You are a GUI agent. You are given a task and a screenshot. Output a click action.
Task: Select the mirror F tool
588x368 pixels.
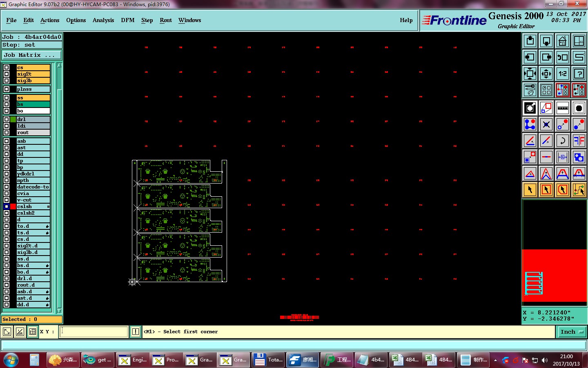tap(579, 141)
